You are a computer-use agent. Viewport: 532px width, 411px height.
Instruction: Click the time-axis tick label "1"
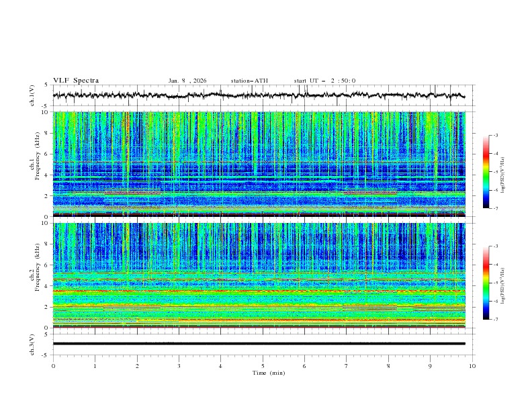tap(95, 366)
